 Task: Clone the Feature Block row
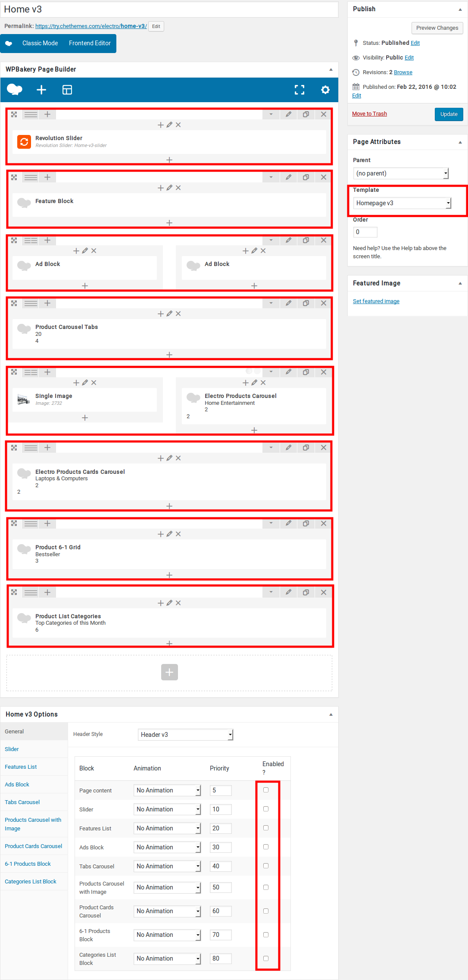click(x=306, y=177)
